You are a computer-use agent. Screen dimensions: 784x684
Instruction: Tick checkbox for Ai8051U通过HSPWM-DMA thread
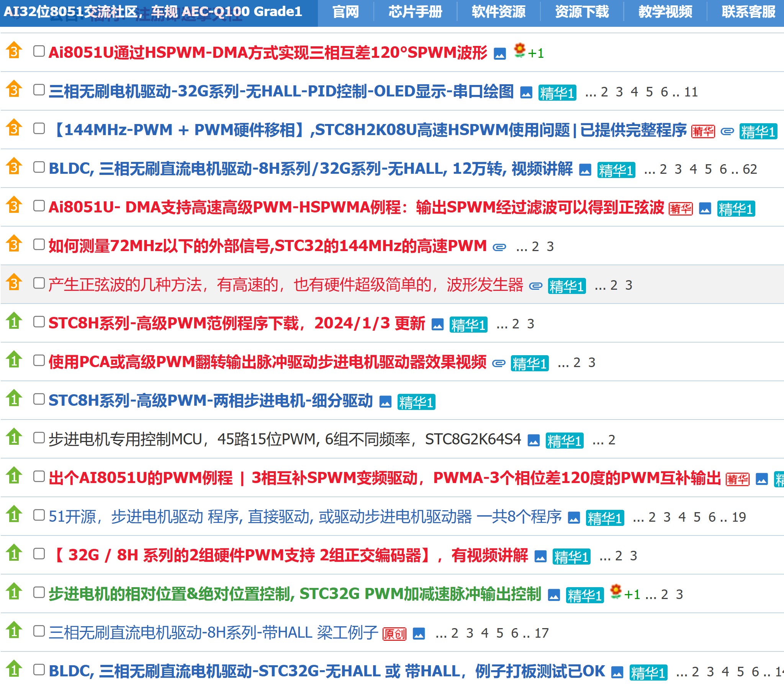click(39, 51)
